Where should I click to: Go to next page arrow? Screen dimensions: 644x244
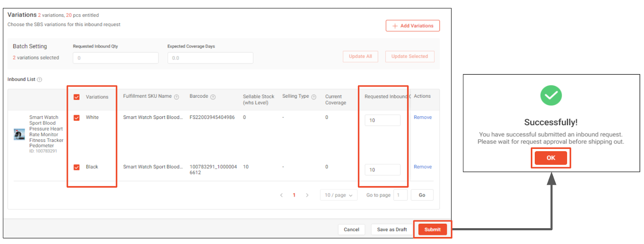pyautogui.click(x=307, y=195)
